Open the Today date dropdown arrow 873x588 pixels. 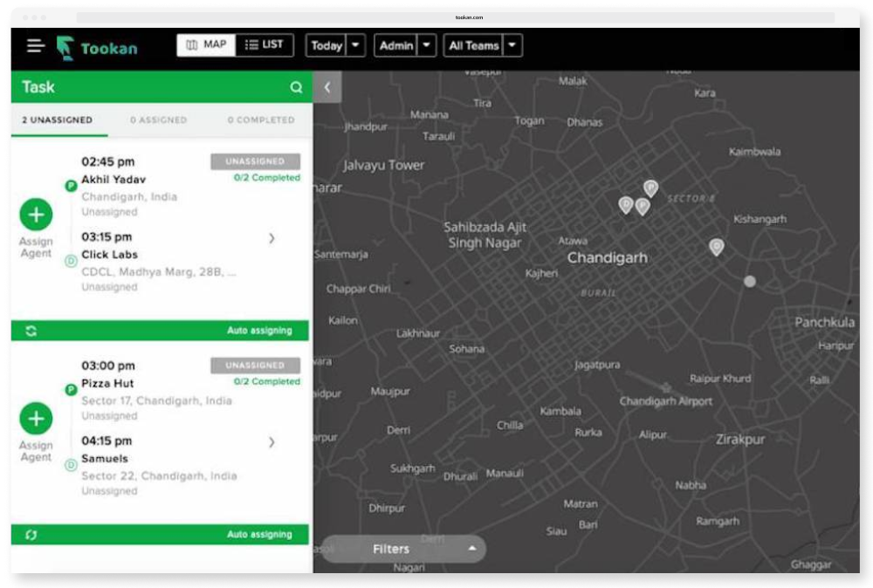click(355, 45)
